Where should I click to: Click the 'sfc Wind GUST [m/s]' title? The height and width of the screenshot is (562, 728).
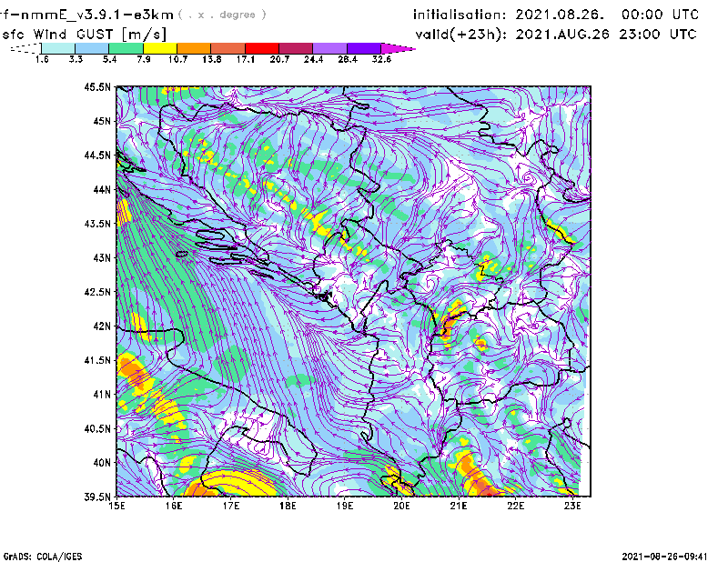tap(84, 35)
